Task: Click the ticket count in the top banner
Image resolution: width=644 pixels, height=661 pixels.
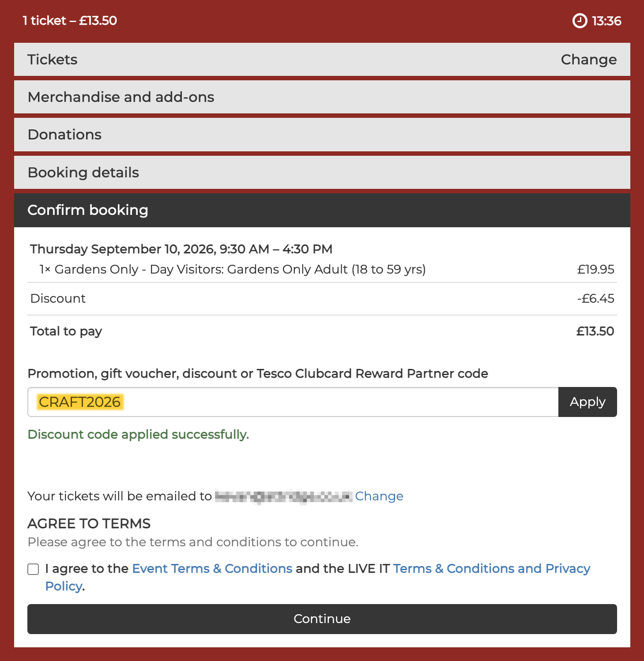Action: (x=69, y=20)
